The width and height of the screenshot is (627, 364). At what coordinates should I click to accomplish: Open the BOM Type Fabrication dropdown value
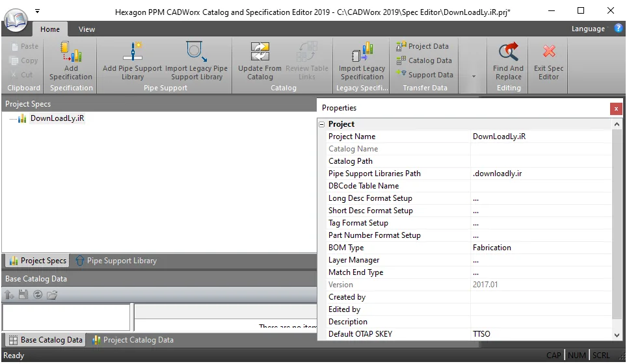coord(540,248)
